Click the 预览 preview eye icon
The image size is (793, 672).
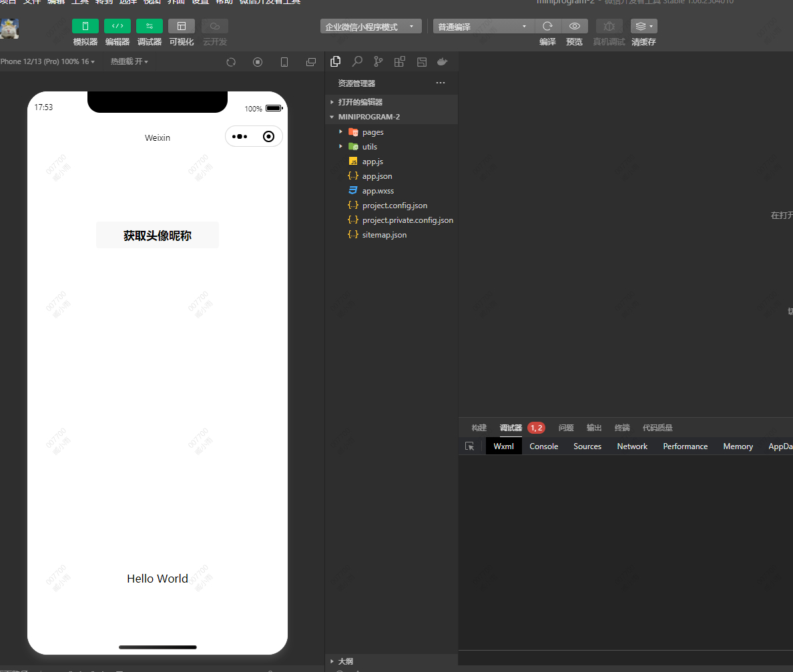pos(575,26)
